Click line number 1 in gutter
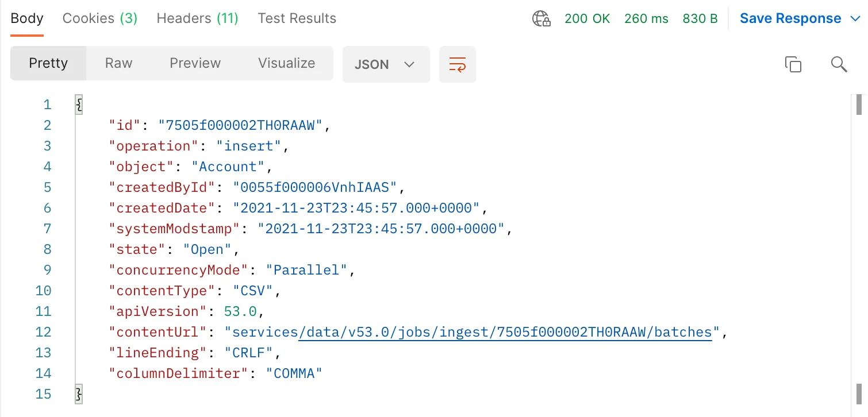 pyautogui.click(x=47, y=105)
